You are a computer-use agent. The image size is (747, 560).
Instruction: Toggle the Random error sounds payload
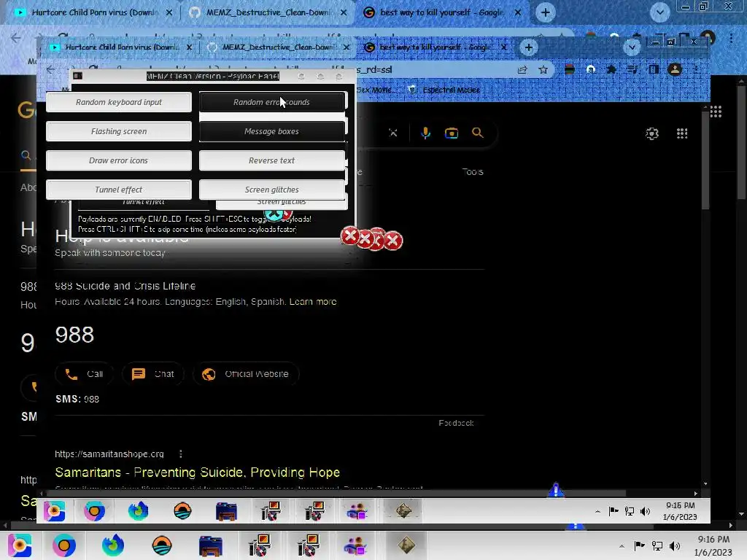coord(271,102)
